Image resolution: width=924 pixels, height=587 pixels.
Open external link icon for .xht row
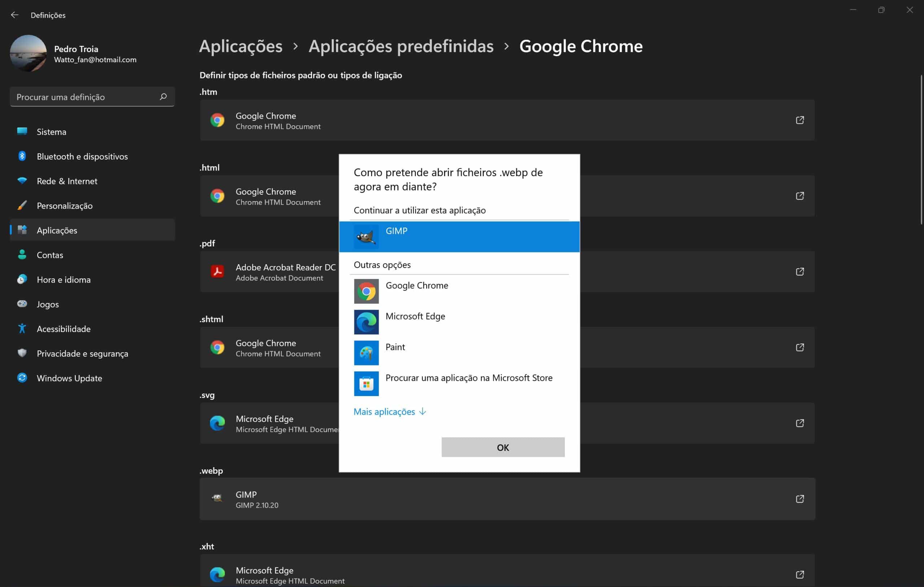pos(800,574)
